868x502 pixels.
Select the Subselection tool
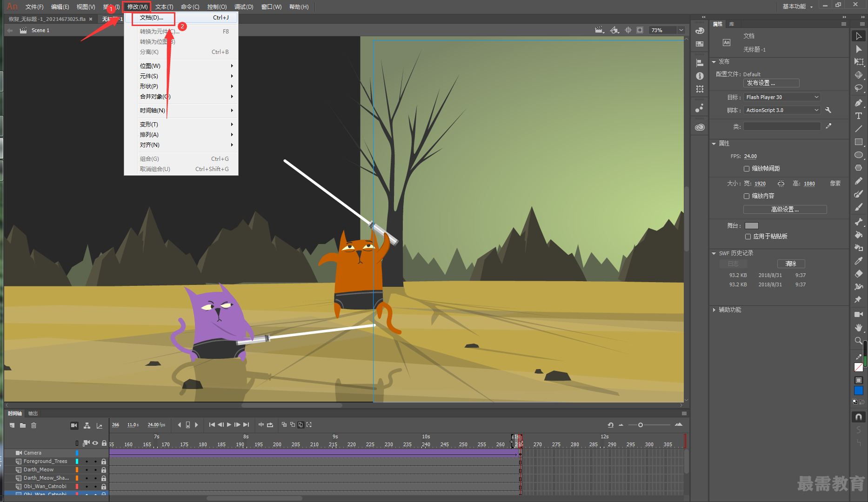coord(859,49)
